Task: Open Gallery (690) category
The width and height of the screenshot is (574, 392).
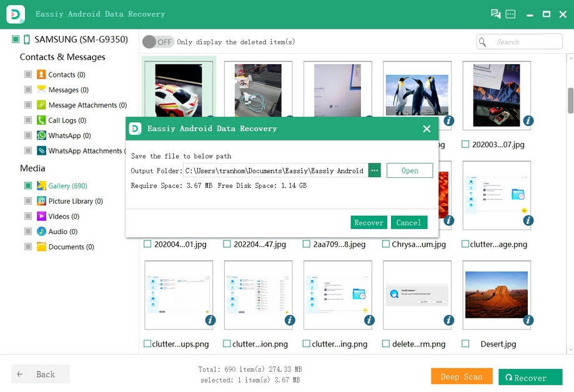Action: (x=67, y=186)
